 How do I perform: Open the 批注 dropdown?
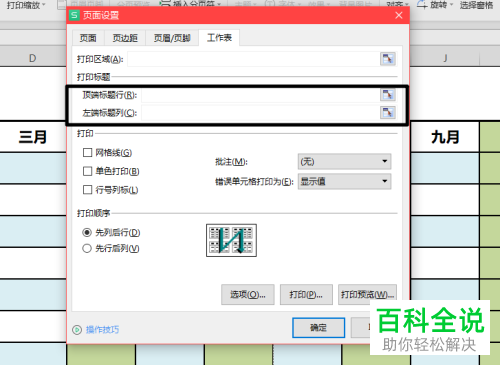tap(344, 162)
